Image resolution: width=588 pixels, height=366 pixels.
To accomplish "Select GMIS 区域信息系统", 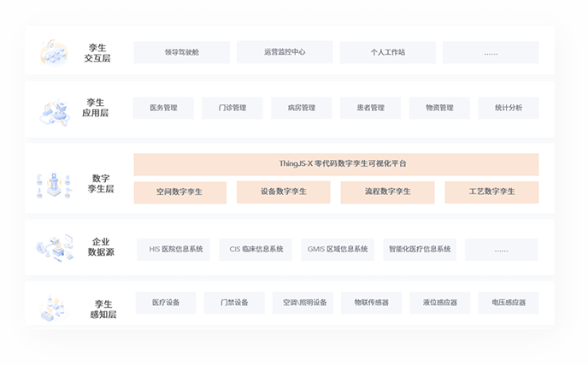I will coord(338,249).
